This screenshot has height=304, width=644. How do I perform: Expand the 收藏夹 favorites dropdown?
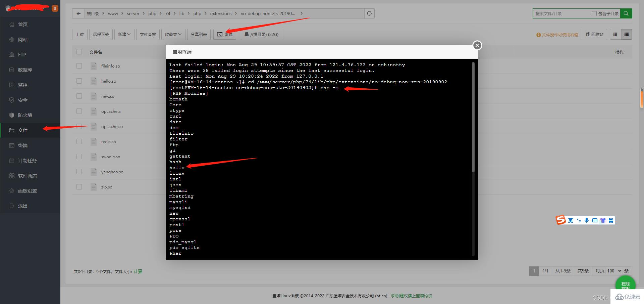(173, 34)
